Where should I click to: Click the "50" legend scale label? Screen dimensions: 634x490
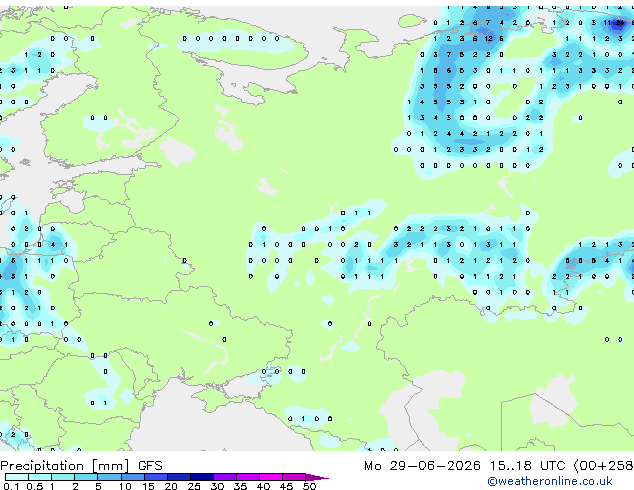[x=309, y=486]
